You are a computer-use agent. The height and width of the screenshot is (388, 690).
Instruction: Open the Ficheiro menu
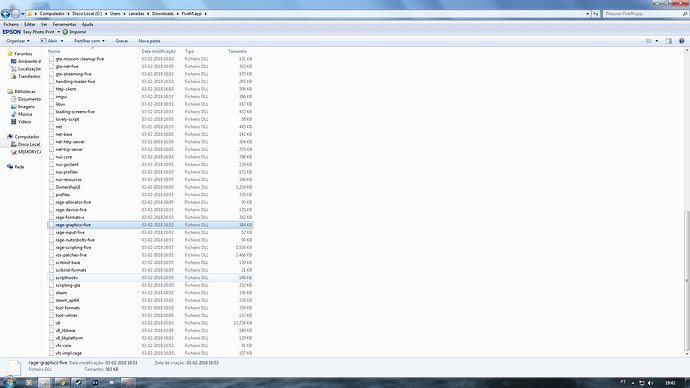point(11,25)
